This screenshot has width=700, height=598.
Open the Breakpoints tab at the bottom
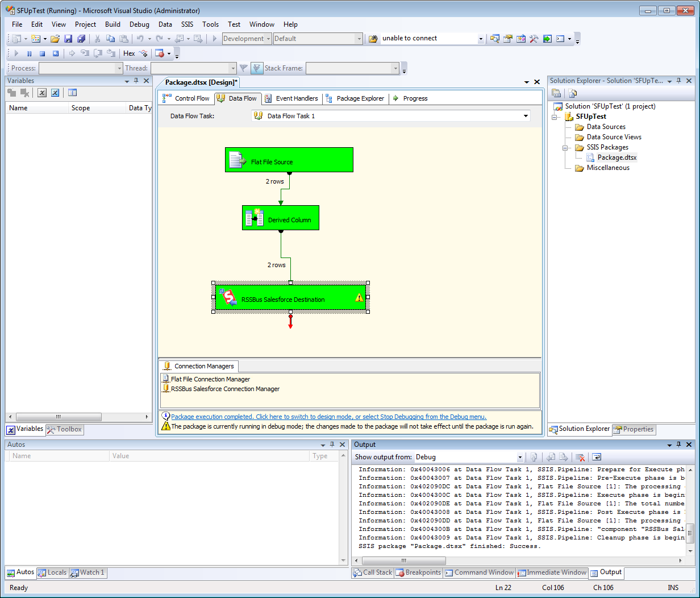point(418,572)
